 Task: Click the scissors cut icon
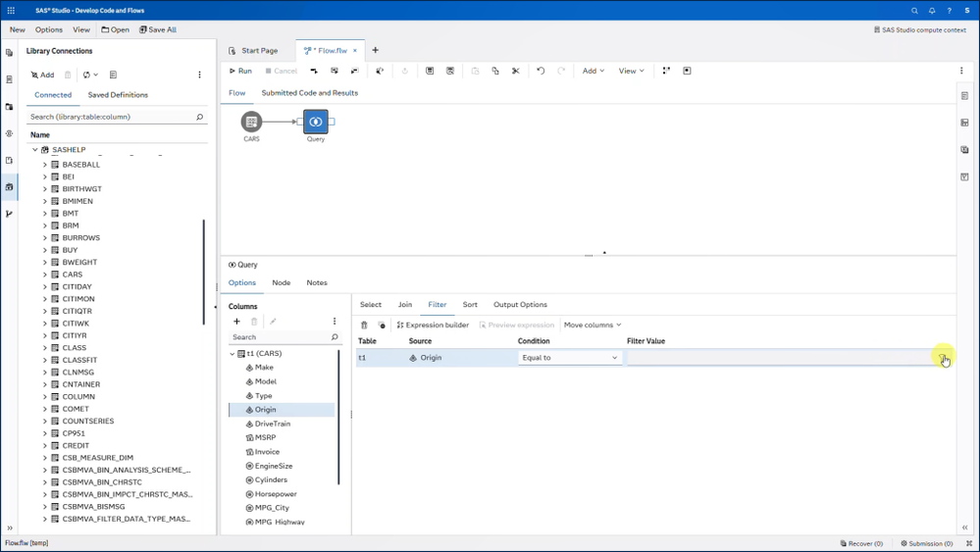tap(516, 71)
